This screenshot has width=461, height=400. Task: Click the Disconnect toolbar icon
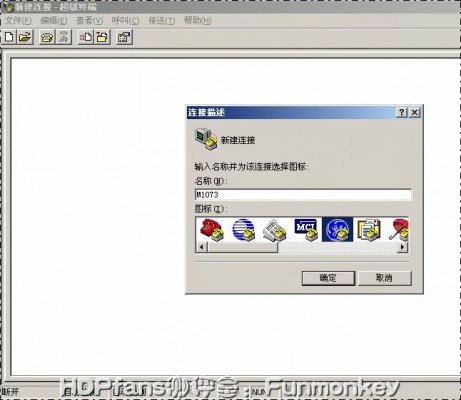click(64, 37)
